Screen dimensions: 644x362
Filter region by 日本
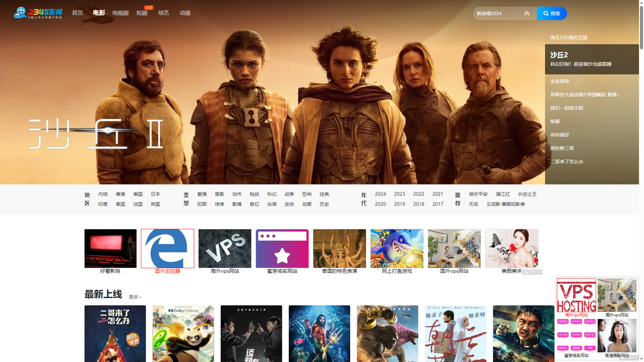coord(155,194)
